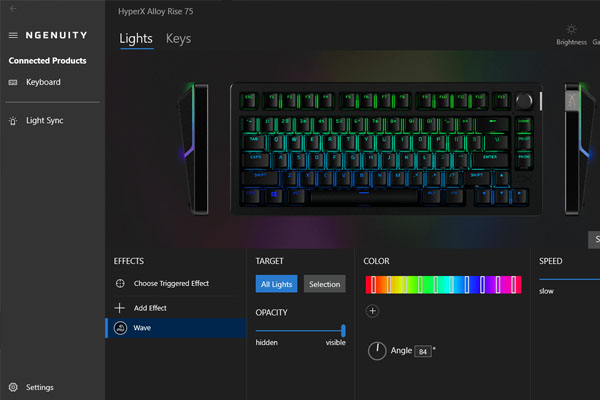Open the hamburger navigation menu
600x400 pixels.
[x=13, y=35]
